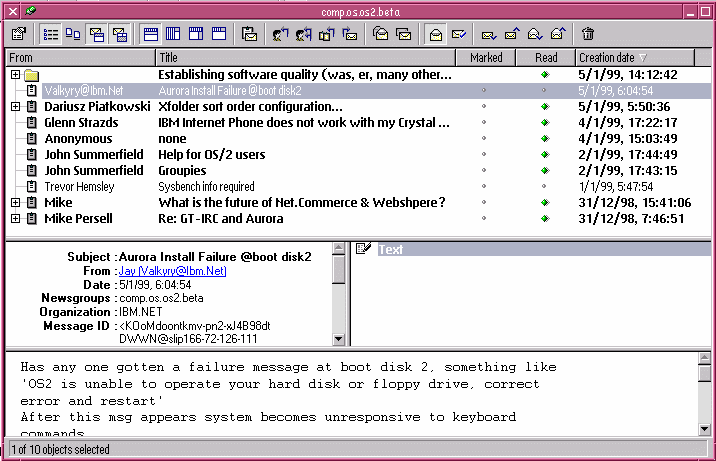Switch to the icon view toolbar button
Screen dimensions: 716x461
point(73,34)
